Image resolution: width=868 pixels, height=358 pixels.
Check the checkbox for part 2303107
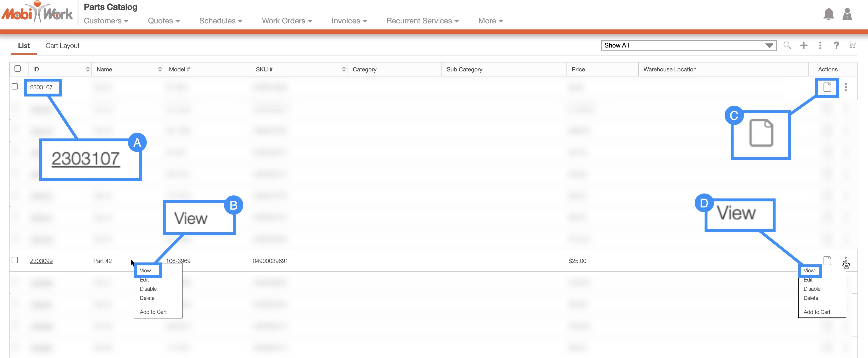[x=15, y=87]
